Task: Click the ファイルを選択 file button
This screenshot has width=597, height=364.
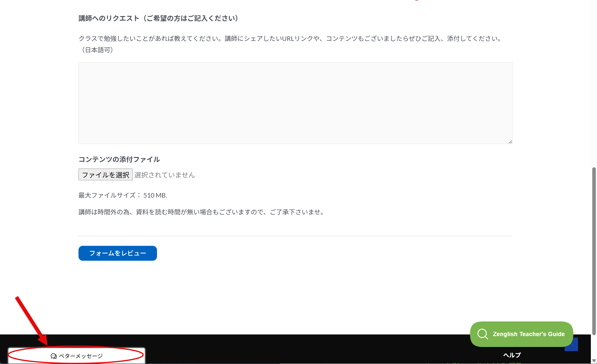Action: [105, 175]
